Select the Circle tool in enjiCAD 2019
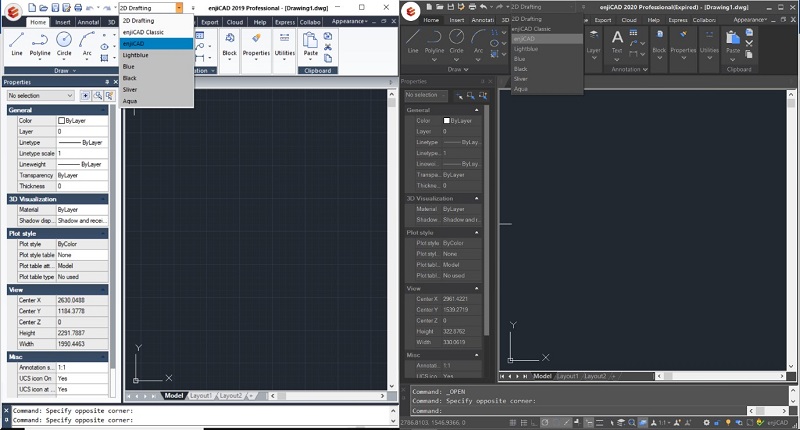The image size is (800, 430). click(x=64, y=43)
